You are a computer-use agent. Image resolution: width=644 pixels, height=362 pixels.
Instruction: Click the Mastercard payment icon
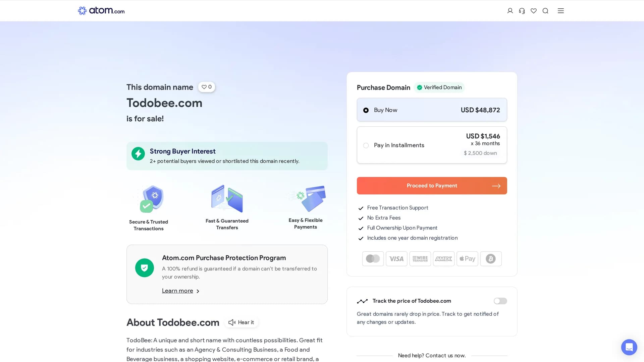pos(373,259)
